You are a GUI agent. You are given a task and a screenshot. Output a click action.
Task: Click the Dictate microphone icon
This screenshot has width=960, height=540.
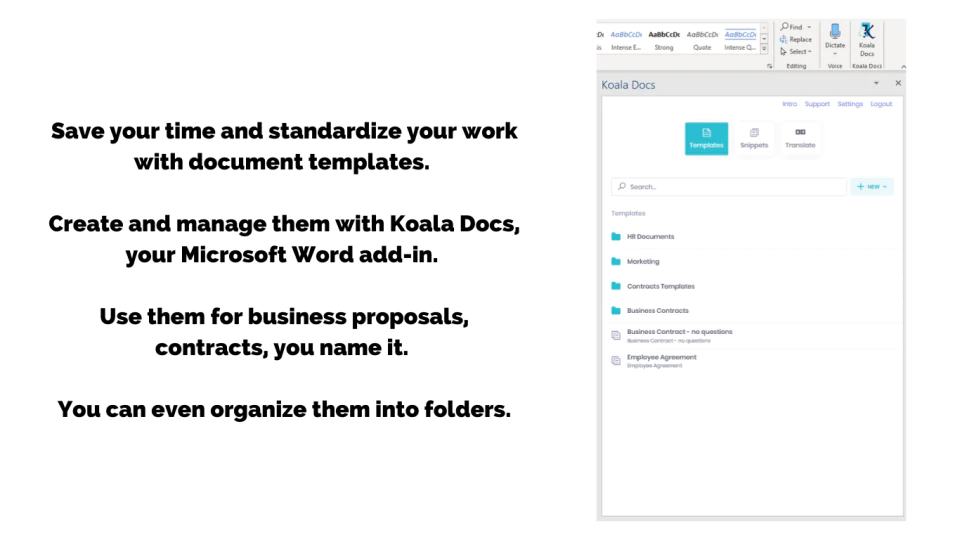pos(834,32)
